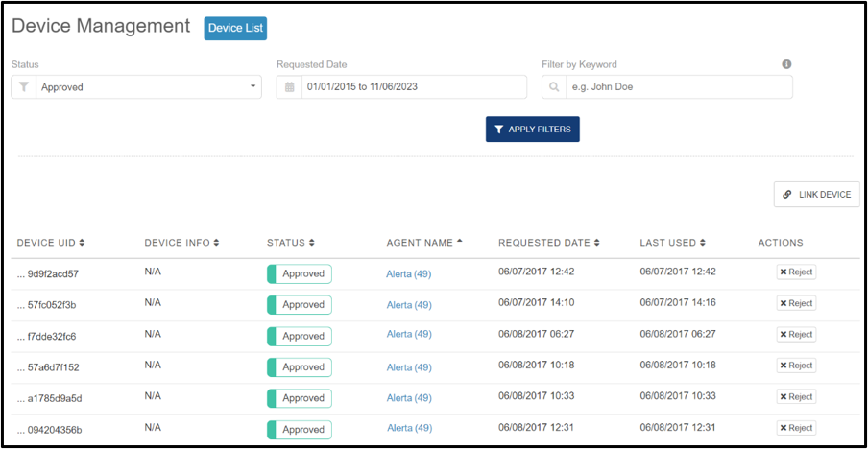Viewport: 868px width, 449px height.
Task: Sort by Agent Name column arrow
Action: click(460, 241)
